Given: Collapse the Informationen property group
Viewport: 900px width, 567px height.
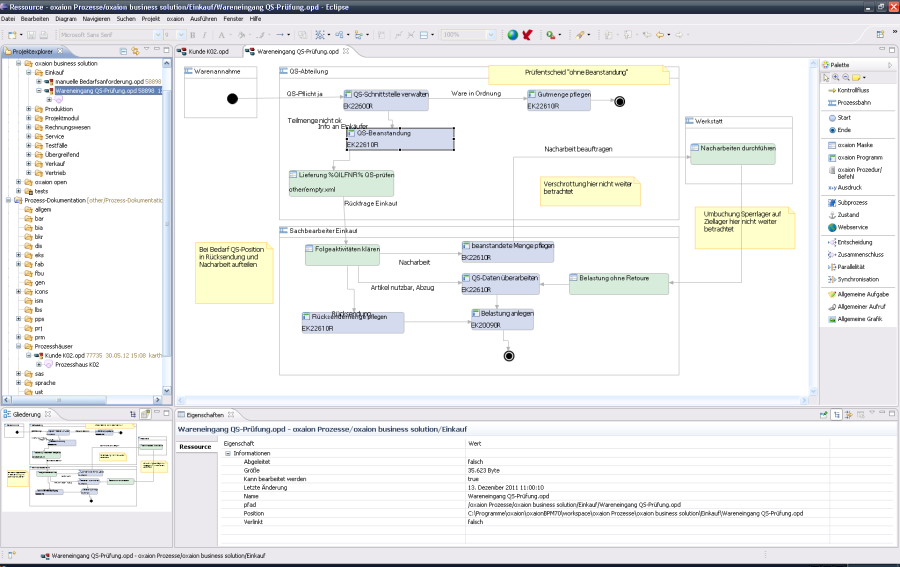Looking at the screenshot, I should [228, 453].
